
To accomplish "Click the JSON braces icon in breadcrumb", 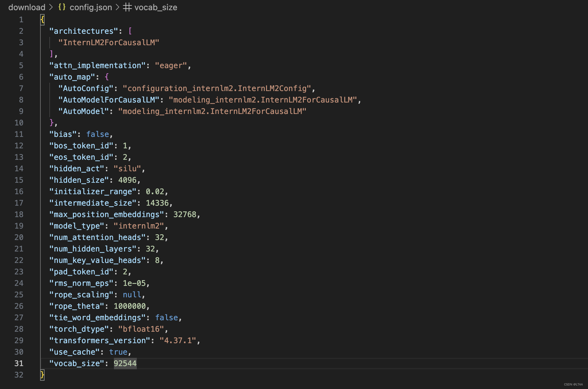I will tap(62, 7).
